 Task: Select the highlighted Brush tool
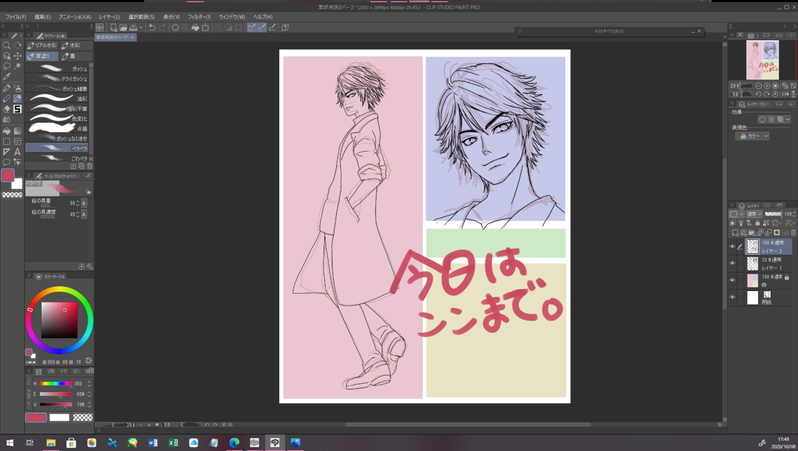pos(17,98)
